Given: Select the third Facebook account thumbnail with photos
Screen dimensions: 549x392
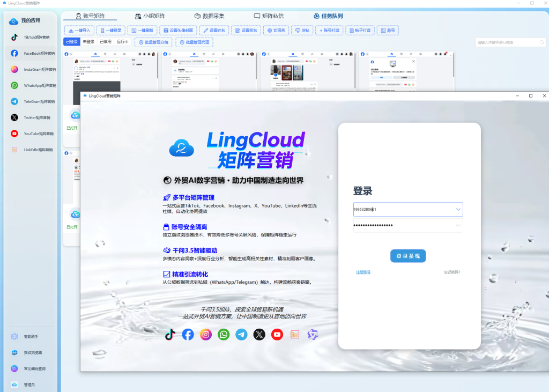Looking at the screenshot, I should coord(308,71).
